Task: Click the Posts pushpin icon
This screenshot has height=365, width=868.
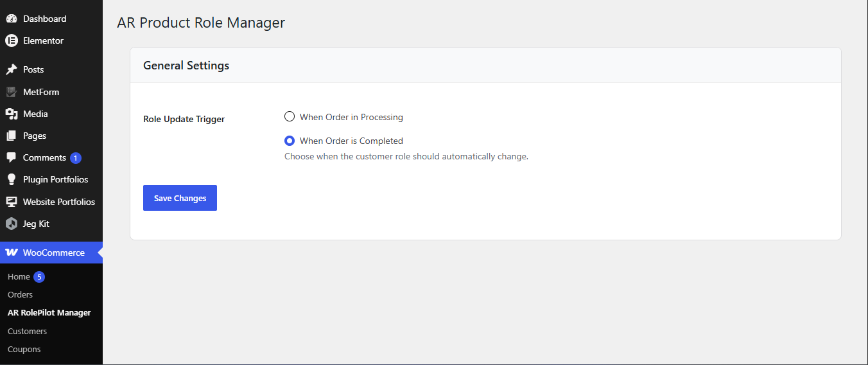Action: point(11,69)
